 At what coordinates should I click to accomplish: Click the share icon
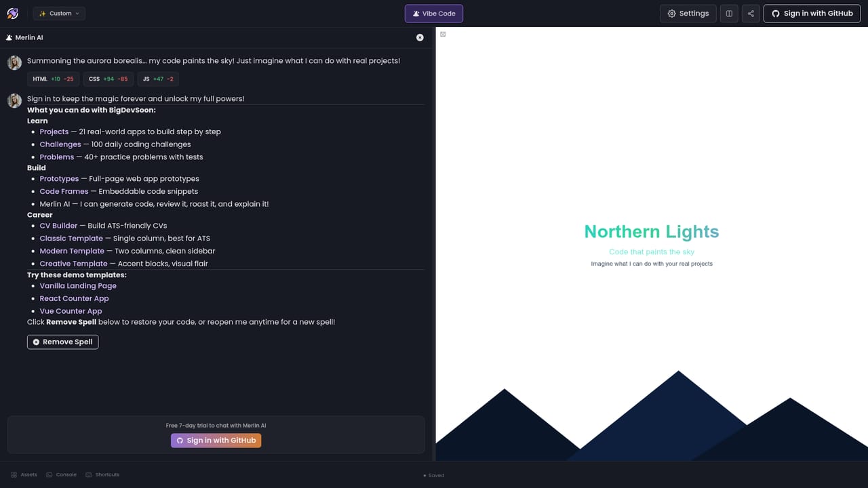click(751, 14)
